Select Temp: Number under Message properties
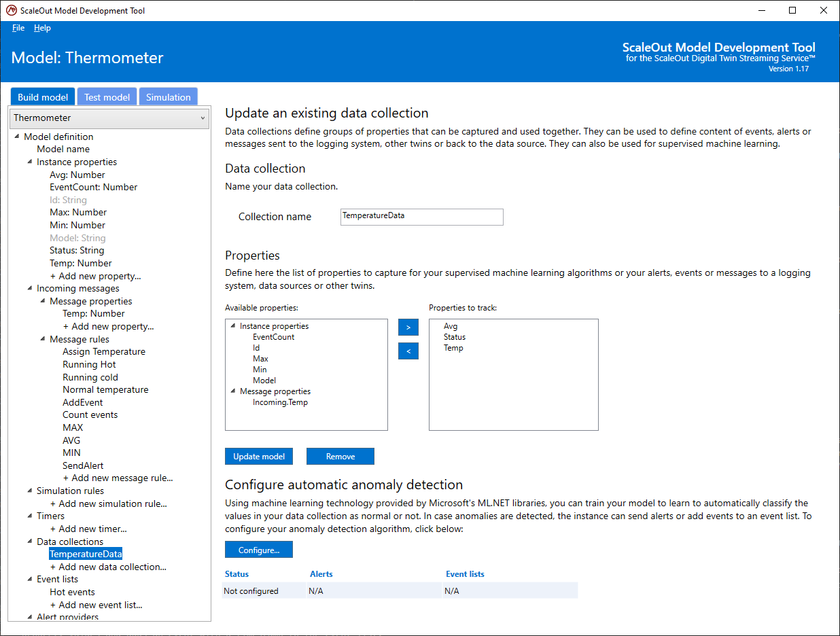 click(x=94, y=313)
